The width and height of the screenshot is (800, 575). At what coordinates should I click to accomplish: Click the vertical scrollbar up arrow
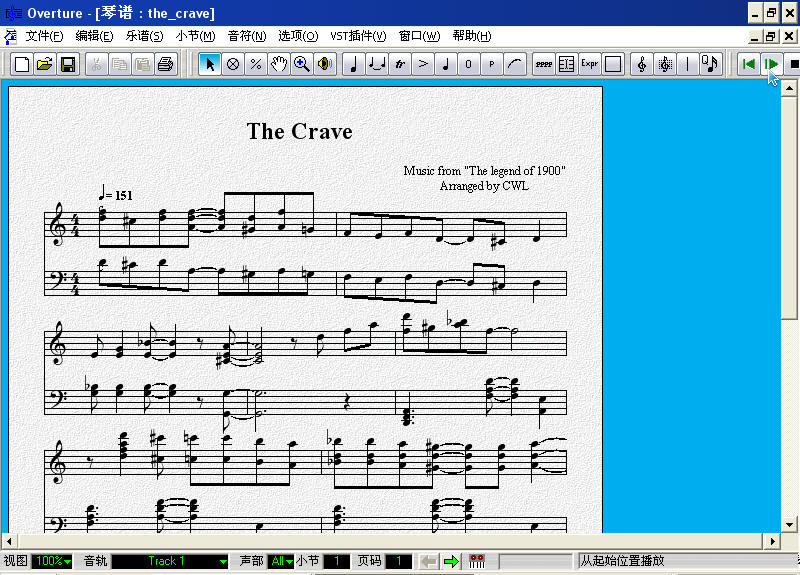coord(789,89)
